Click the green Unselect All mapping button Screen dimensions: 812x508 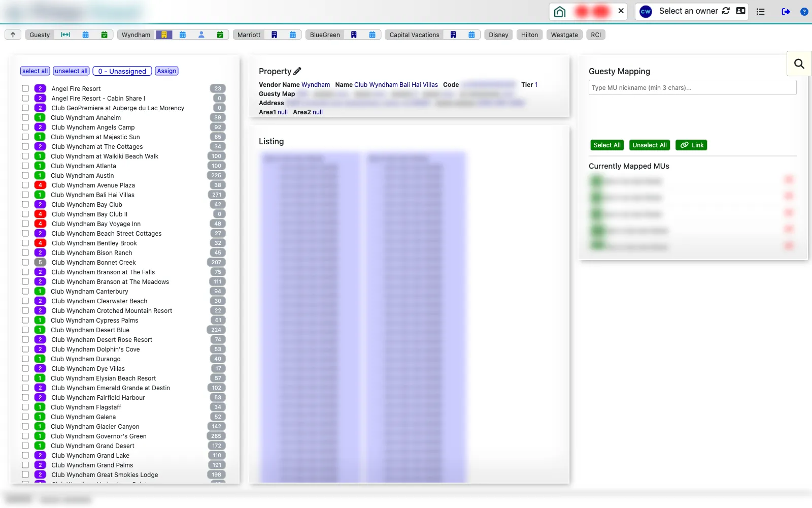[650, 145]
